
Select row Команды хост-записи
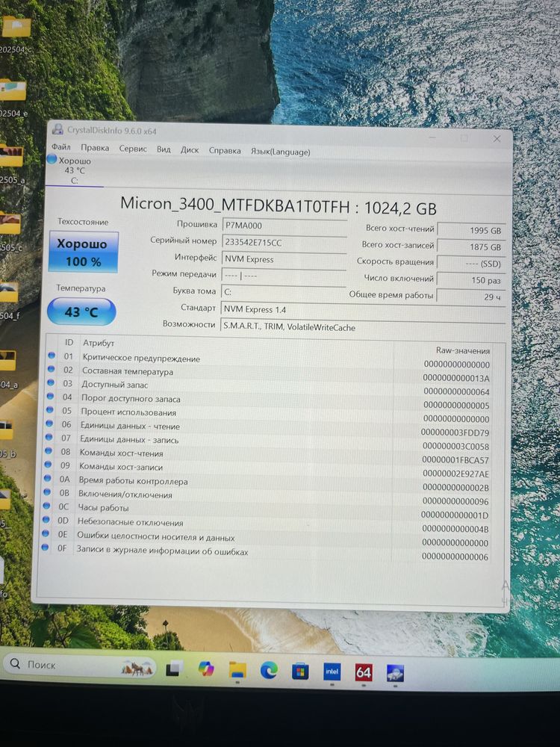point(267,470)
